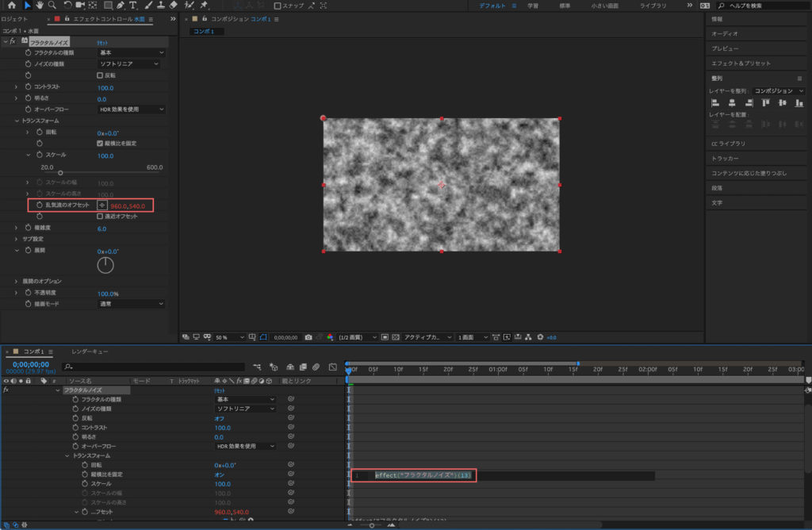Click the Home icon in the toolbar

pos(12,6)
